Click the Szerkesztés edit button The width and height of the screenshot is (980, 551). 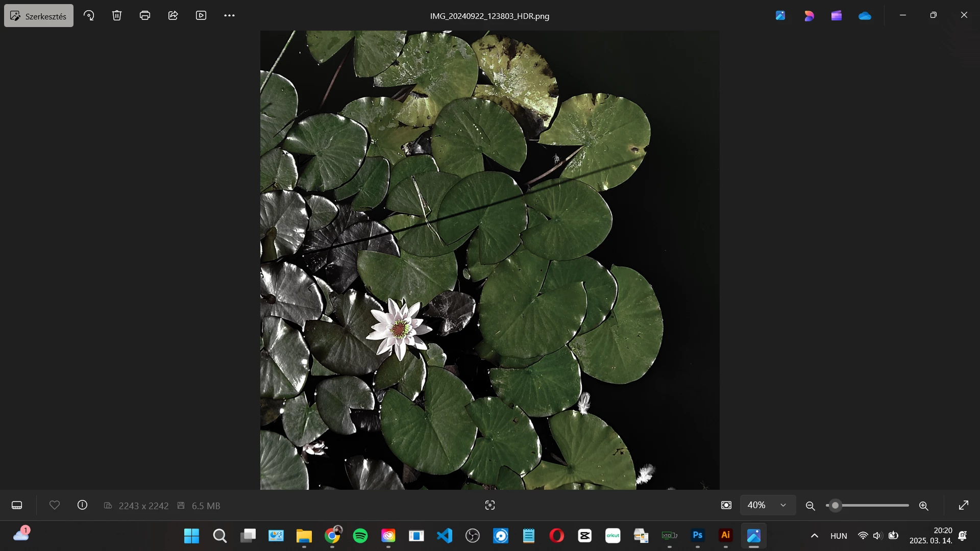coord(39,16)
